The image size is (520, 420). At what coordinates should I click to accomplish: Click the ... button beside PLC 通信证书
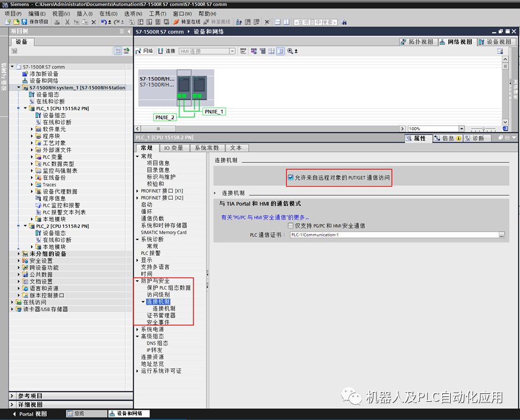pyautogui.click(x=502, y=234)
